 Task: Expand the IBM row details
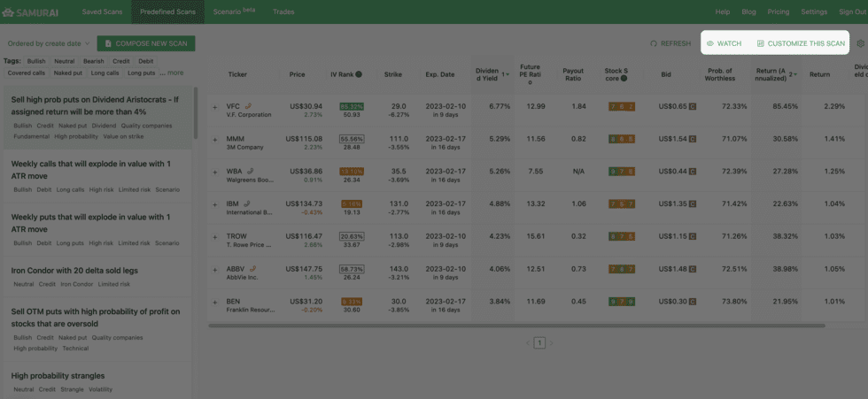[214, 204]
